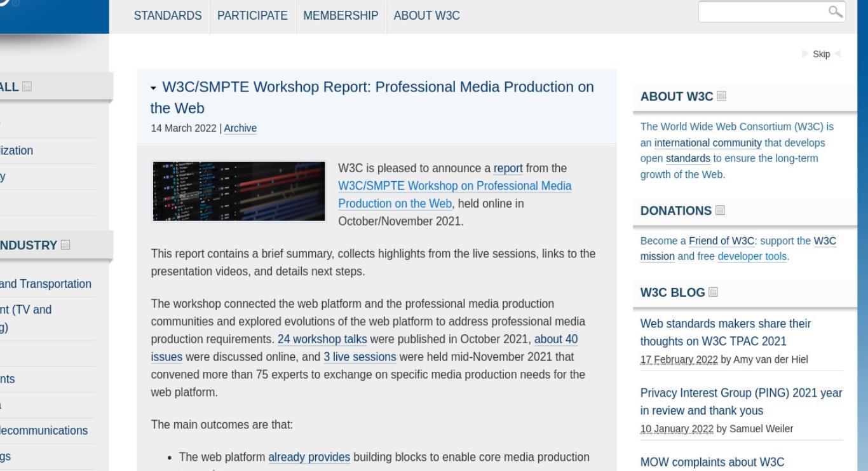Open the MEMBERSHIP menu
The width and height of the screenshot is (868, 471).
point(341,16)
